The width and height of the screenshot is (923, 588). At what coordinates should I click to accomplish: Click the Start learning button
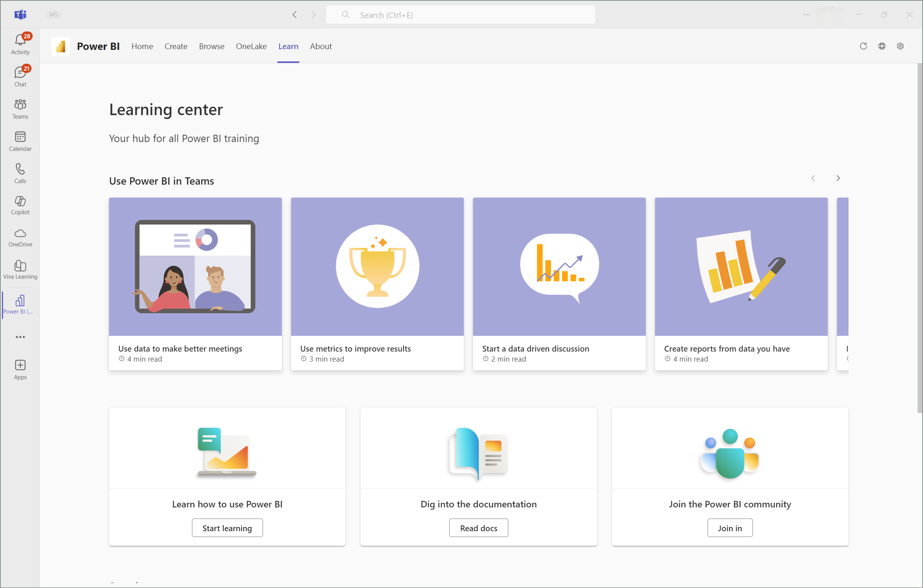click(x=227, y=528)
